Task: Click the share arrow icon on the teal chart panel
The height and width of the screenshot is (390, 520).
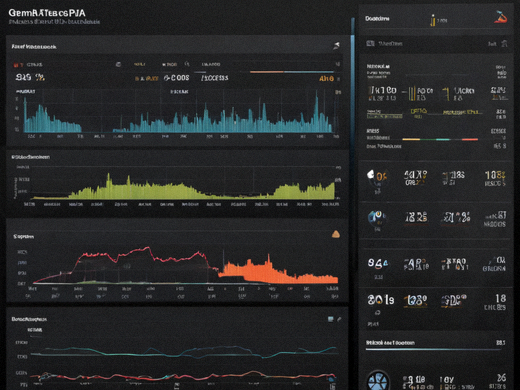Action: click(336, 46)
